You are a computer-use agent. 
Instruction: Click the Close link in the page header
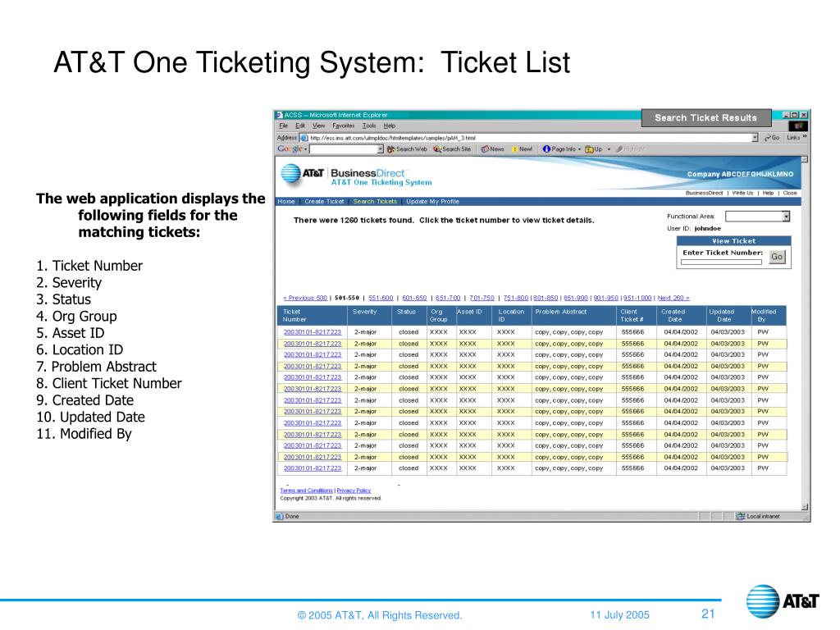[x=790, y=193]
